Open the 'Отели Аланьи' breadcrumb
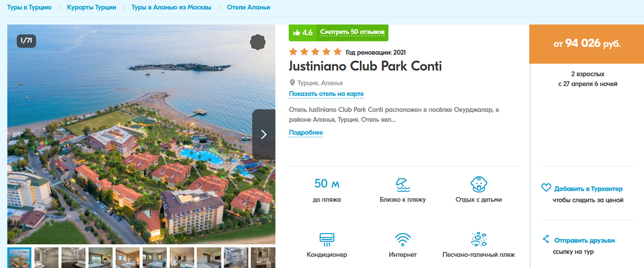 pos(248,8)
